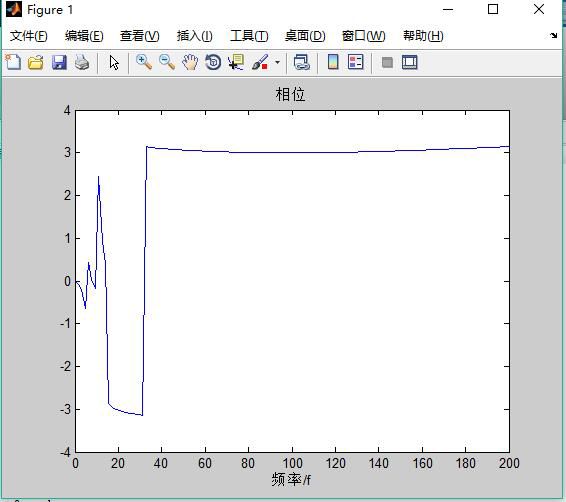The image size is (566, 502).
Task: Close the Figure 1 window
Action: tap(539, 9)
